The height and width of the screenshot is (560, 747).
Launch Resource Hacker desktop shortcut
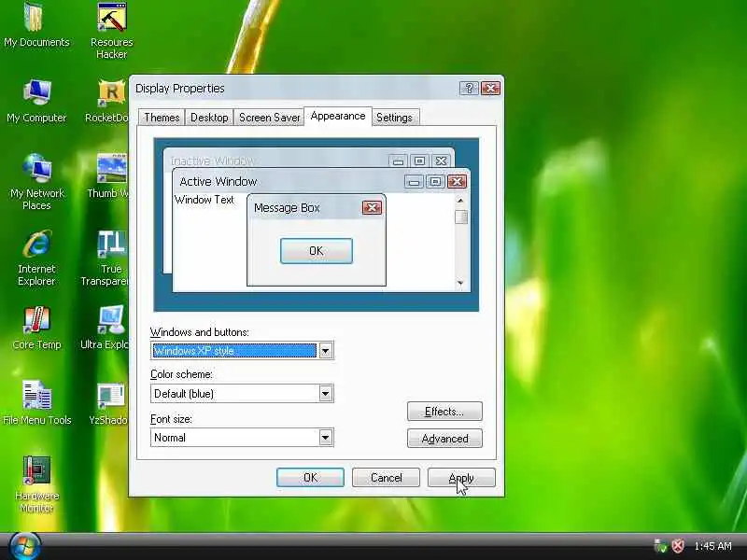111,30
